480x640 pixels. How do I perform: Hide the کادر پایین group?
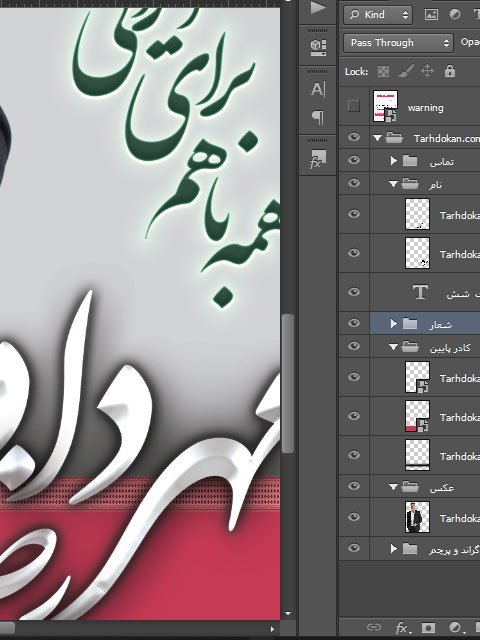coord(354,346)
